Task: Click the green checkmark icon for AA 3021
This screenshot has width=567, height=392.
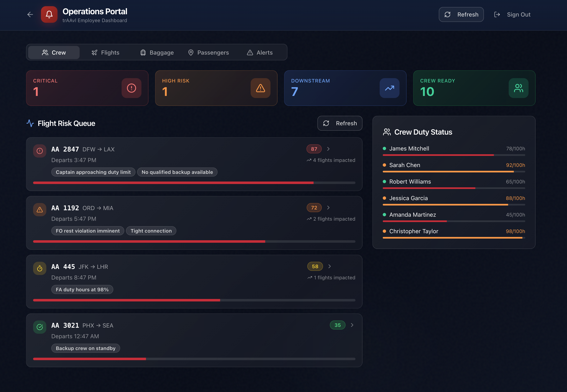Action: [39, 327]
